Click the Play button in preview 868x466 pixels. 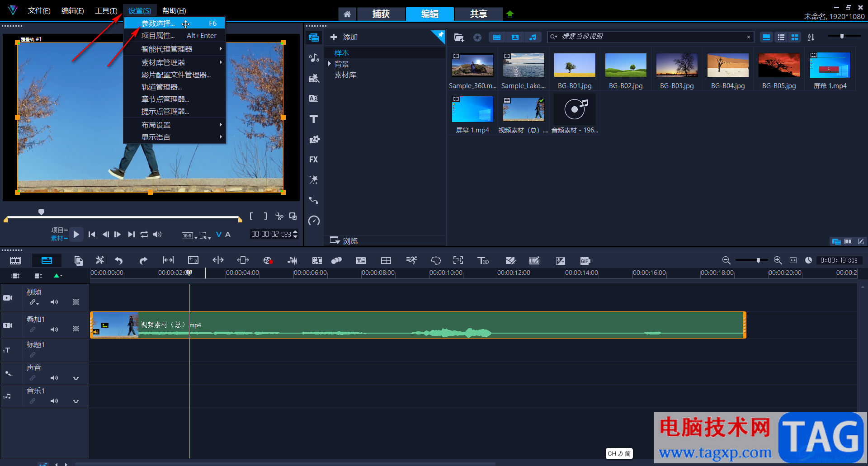tap(76, 234)
